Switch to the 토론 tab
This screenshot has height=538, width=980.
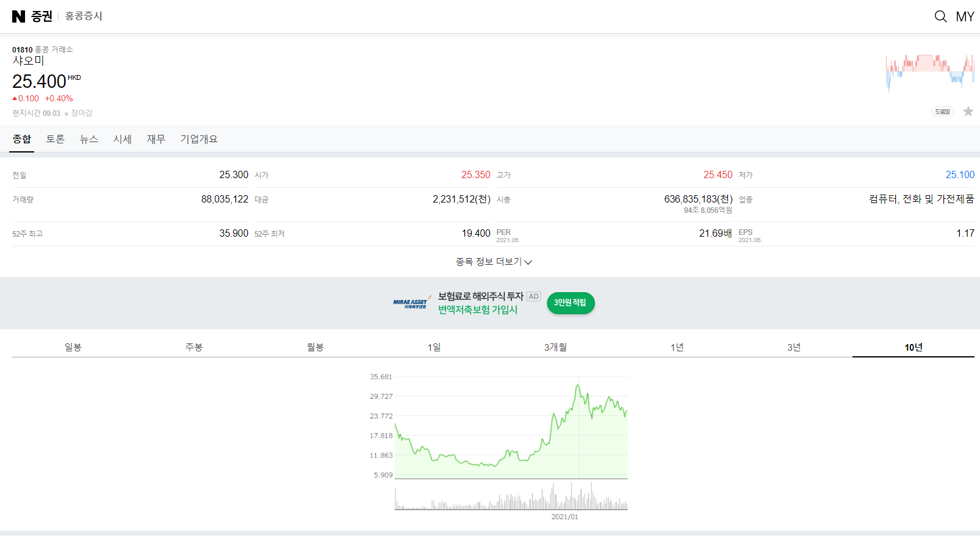pyautogui.click(x=55, y=139)
